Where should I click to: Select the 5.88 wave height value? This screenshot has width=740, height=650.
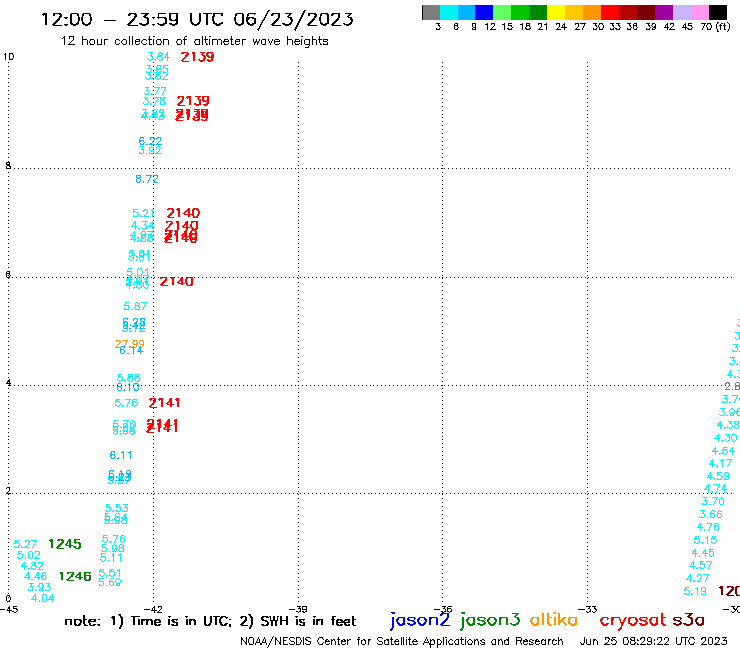point(128,378)
